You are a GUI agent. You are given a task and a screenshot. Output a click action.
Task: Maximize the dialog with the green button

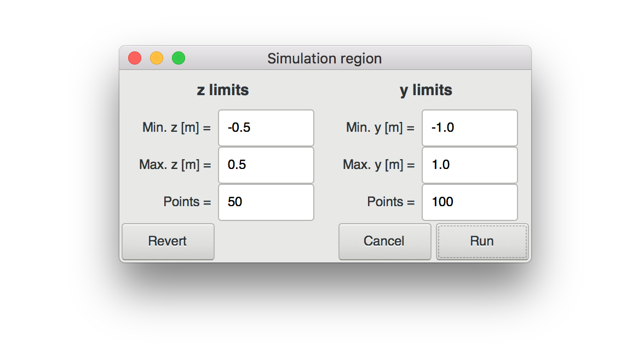(x=179, y=58)
